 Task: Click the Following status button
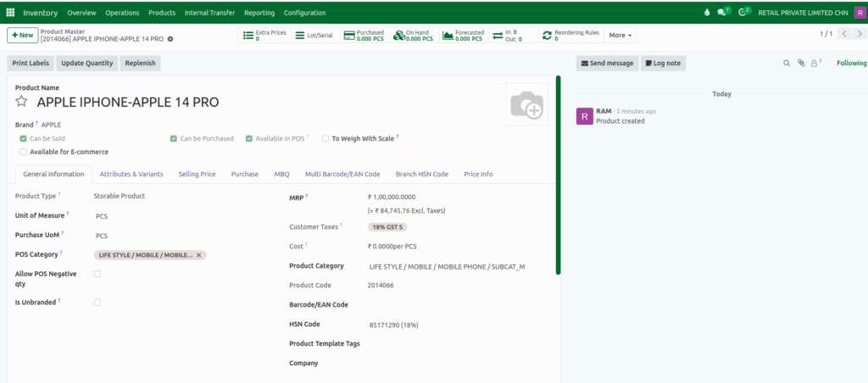851,63
